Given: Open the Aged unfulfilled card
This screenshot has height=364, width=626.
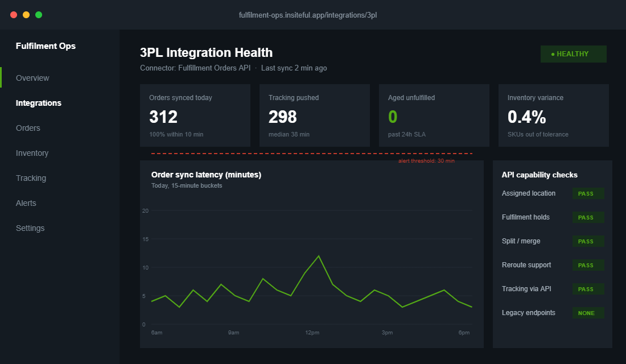Looking at the screenshot, I should point(434,115).
